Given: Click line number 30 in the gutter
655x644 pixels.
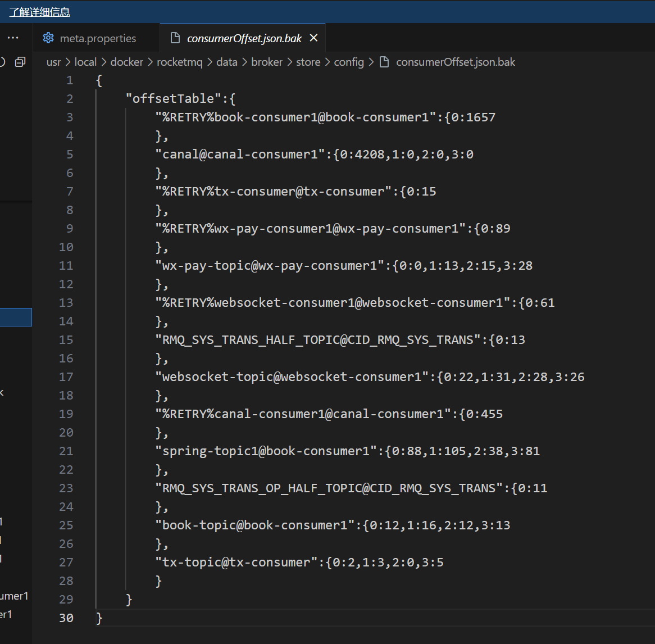Looking at the screenshot, I should (x=66, y=618).
